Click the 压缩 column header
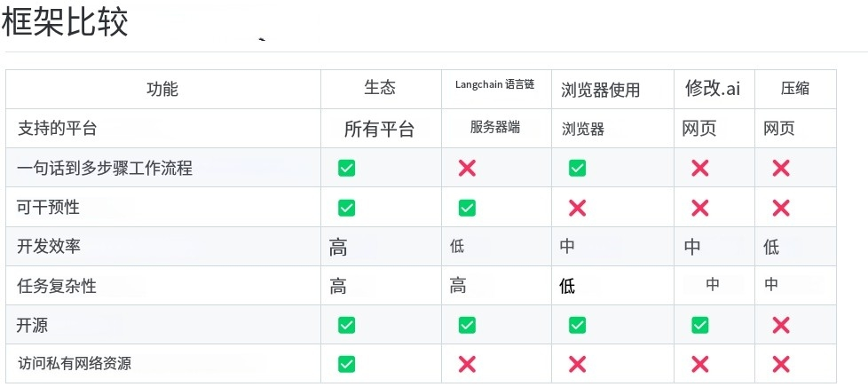This screenshot has height=387, width=868. 795,89
